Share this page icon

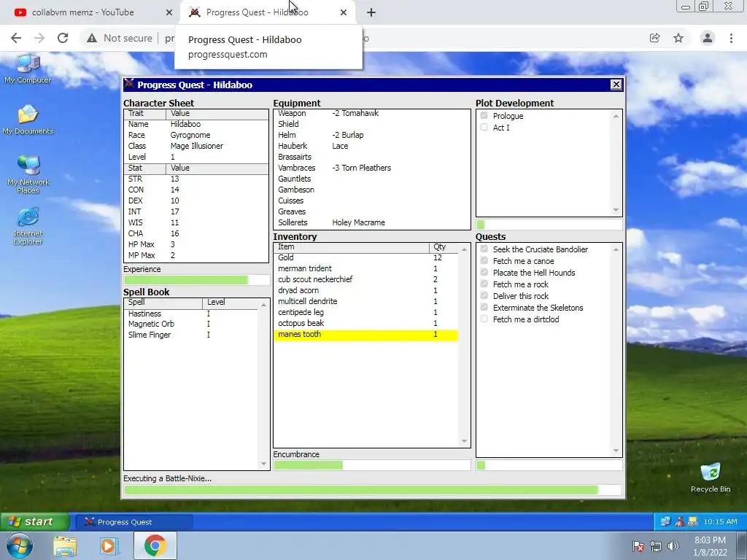click(x=655, y=38)
